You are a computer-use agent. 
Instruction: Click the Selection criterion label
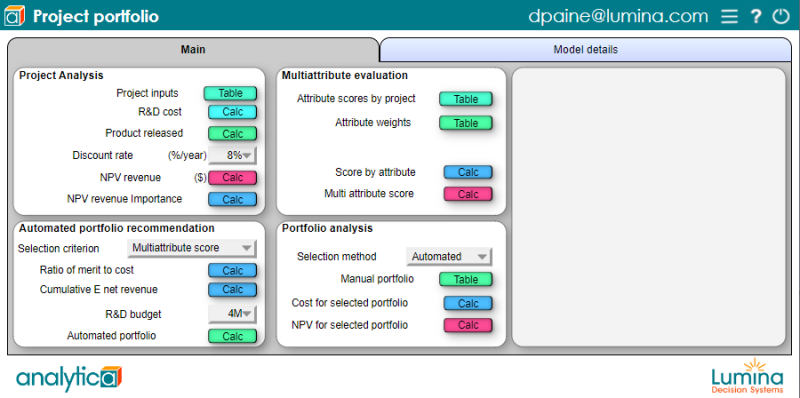[x=59, y=248]
